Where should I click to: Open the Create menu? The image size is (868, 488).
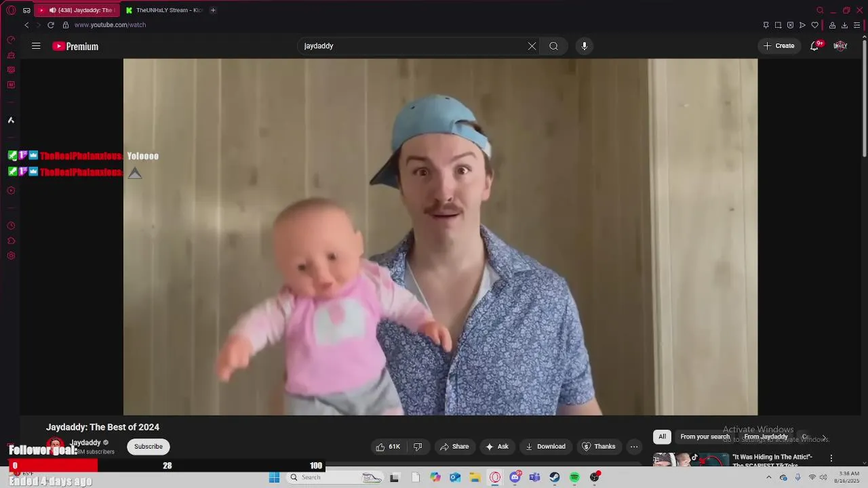tap(778, 46)
